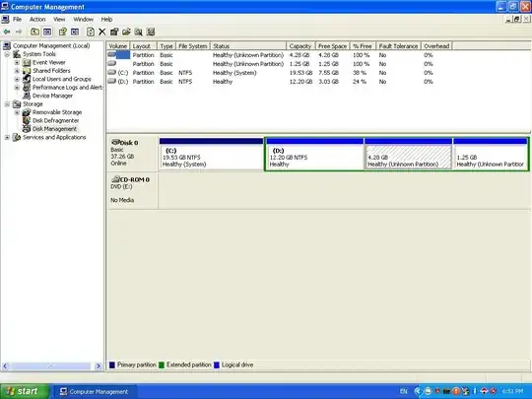
Task: Select Computer Management (Local) root node
Action: pyautogui.click(x=51, y=45)
